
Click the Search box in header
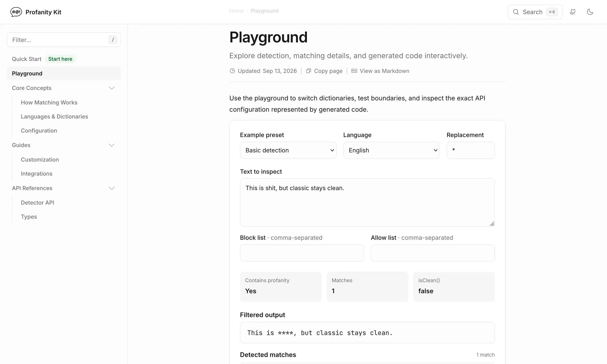pyautogui.click(x=535, y=12)
